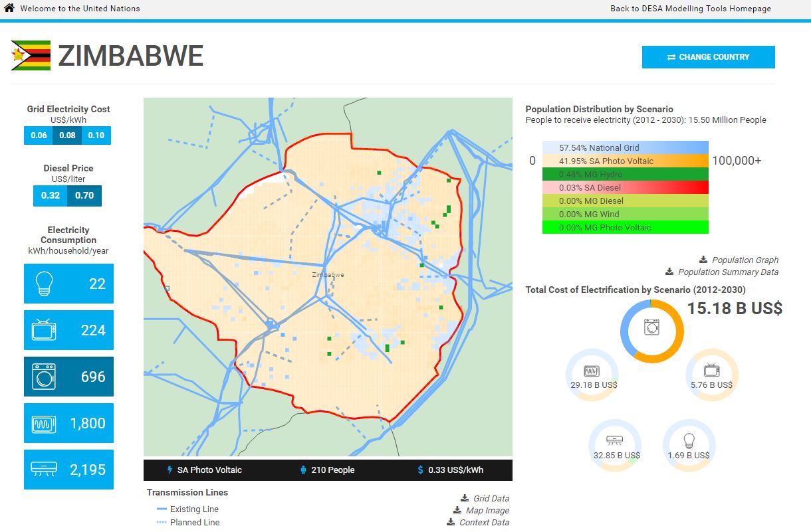Set diesel price to 0.32
This screenshot has width=811, height=532.
click(x=50, y=195)
